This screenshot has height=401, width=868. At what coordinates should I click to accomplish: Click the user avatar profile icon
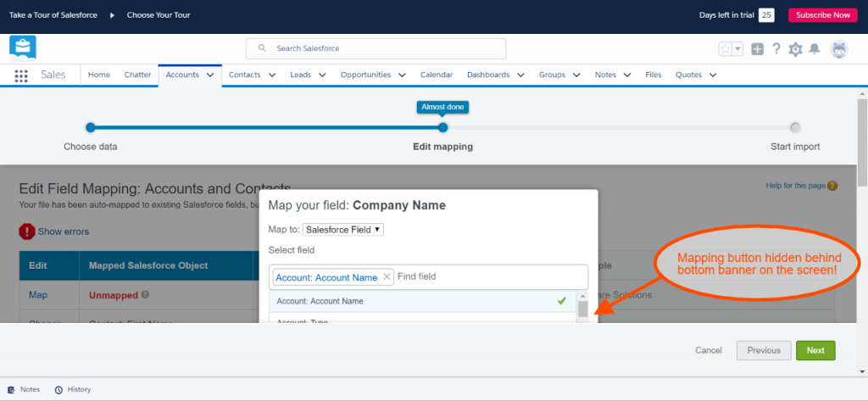[839, 48]
